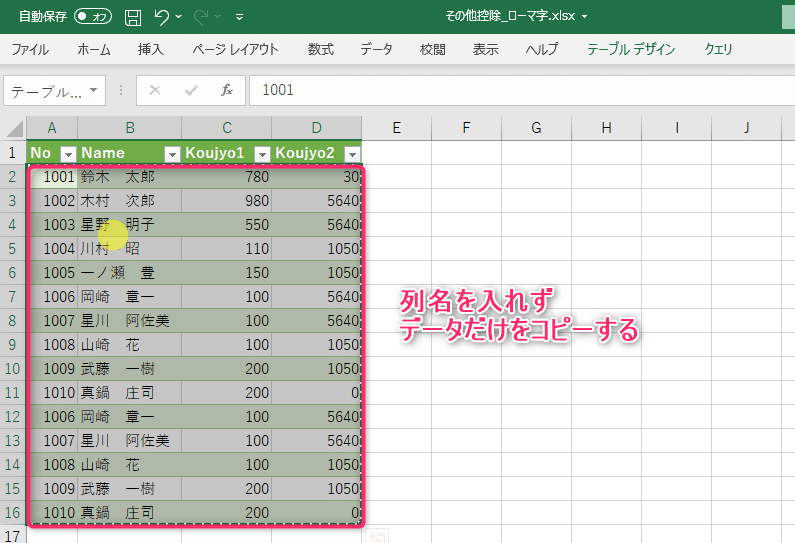
Task: Click inside the Name Box field
Action: point(46,91)
